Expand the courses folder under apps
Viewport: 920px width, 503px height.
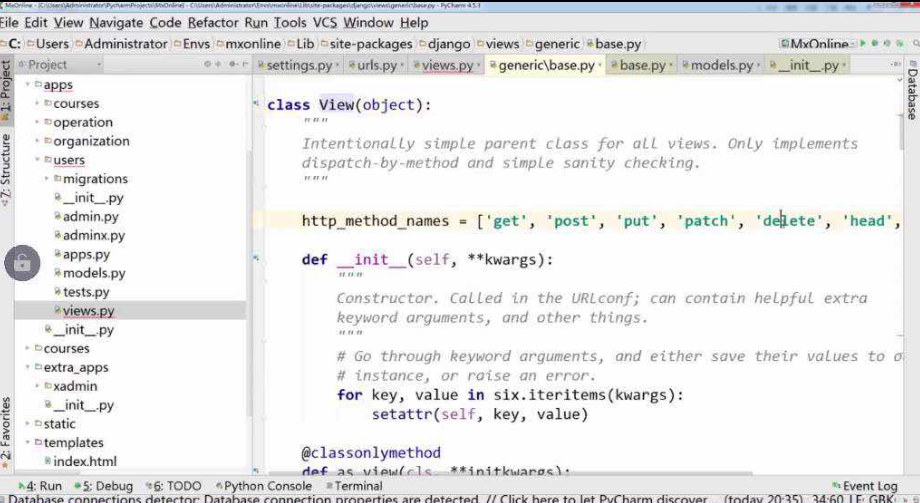point(37,104)
